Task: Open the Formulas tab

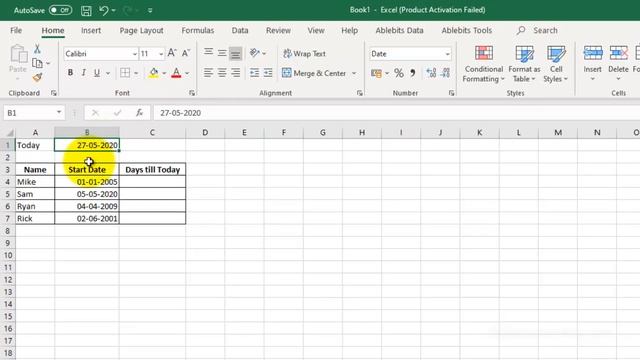Action: (198, 30)
